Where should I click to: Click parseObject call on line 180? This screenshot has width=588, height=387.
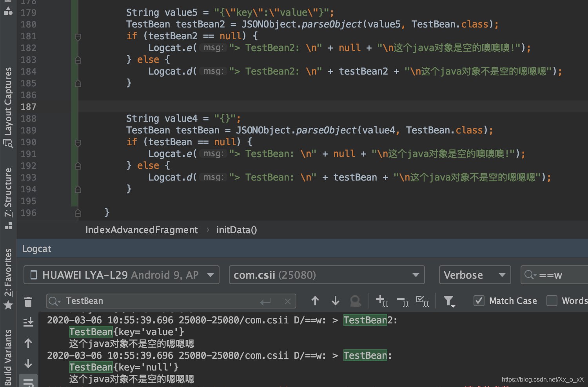(x=332, y=24)
